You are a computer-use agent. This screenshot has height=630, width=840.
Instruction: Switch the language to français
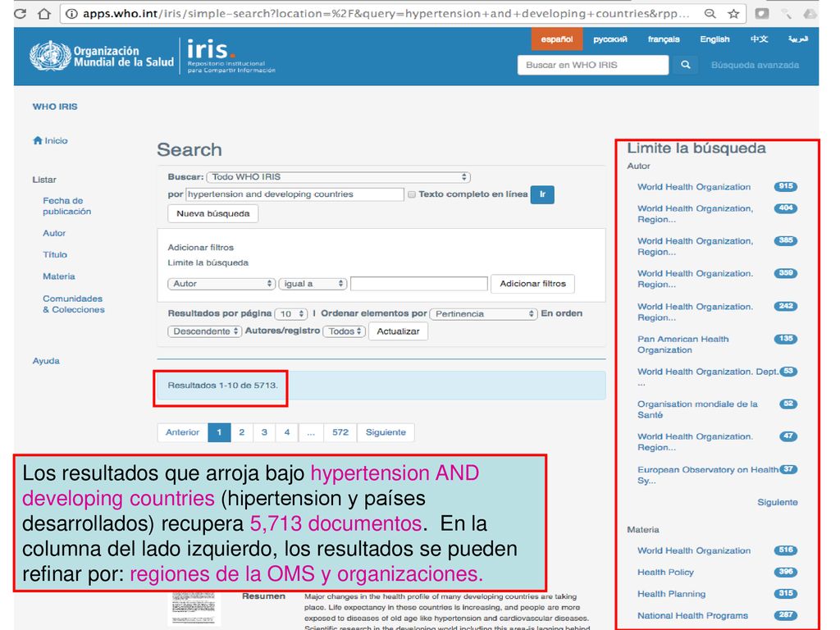click(663, 39)
